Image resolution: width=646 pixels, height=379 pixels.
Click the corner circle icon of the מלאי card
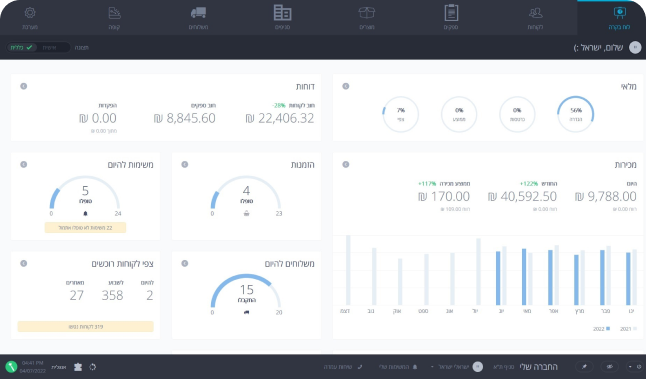pos(346,86)
